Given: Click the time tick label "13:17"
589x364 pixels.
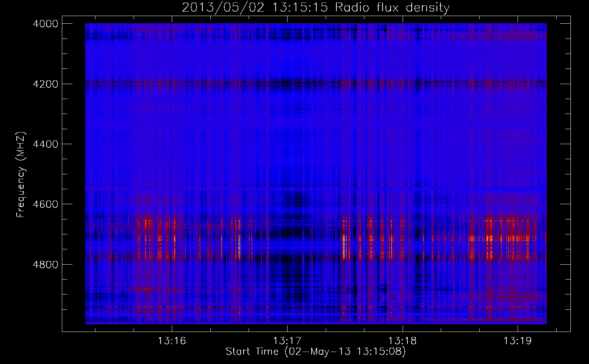Looking at the screenshot, I should pos(287,341).
